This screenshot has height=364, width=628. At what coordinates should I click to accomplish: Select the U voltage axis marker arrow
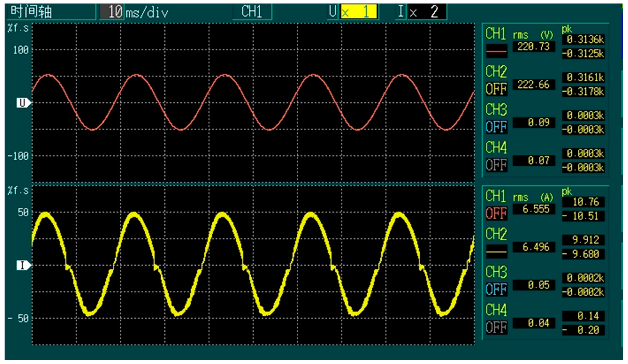point(23,102)
